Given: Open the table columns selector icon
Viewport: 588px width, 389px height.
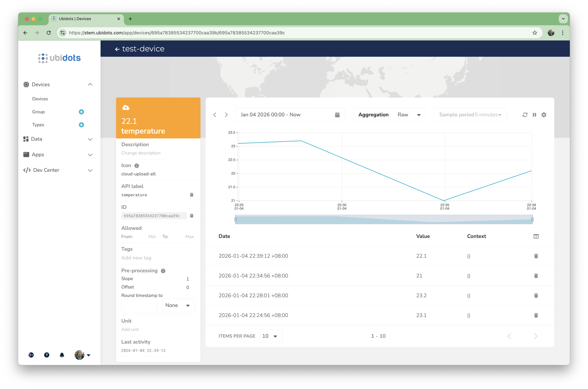Looking at the screenshot, I should click(536, 236).
